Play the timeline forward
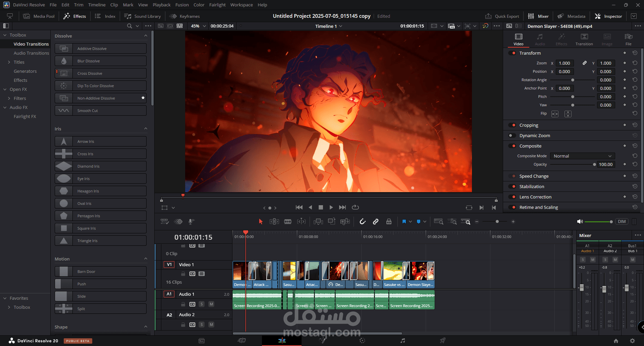 [x=331, y=208]
